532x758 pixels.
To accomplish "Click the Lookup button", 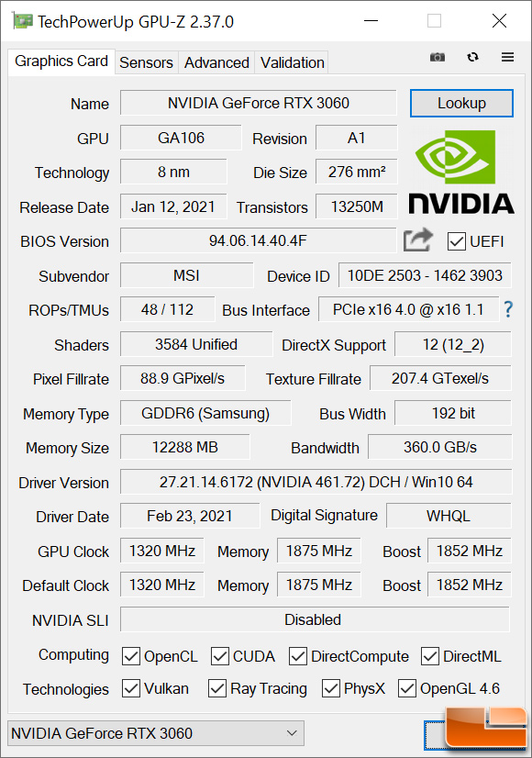I will [461, 103].
